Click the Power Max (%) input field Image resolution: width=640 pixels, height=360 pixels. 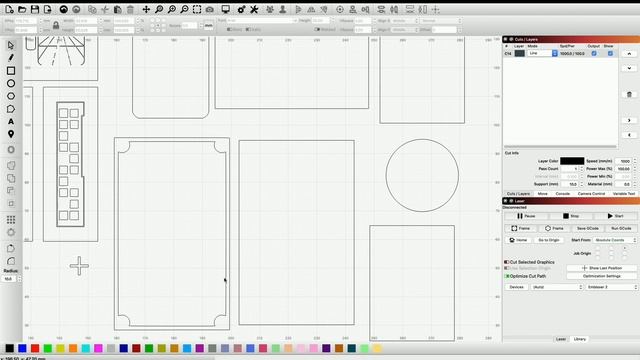coord(623,169)
